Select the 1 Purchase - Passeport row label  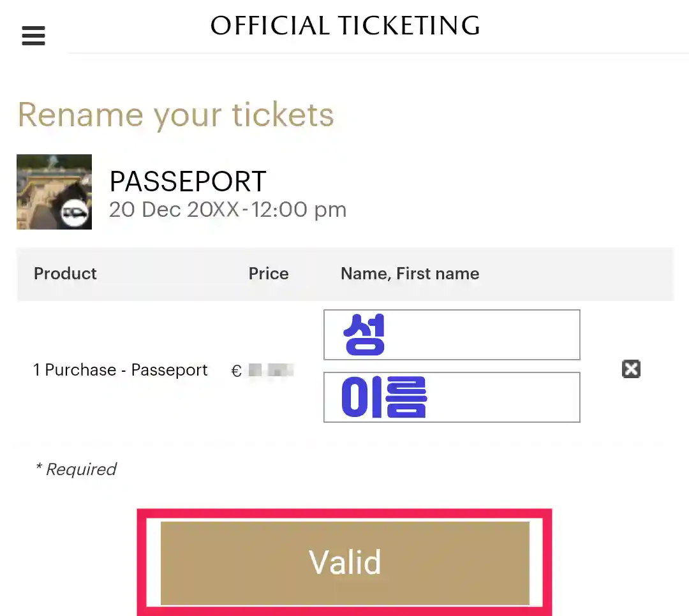[121, 370]
